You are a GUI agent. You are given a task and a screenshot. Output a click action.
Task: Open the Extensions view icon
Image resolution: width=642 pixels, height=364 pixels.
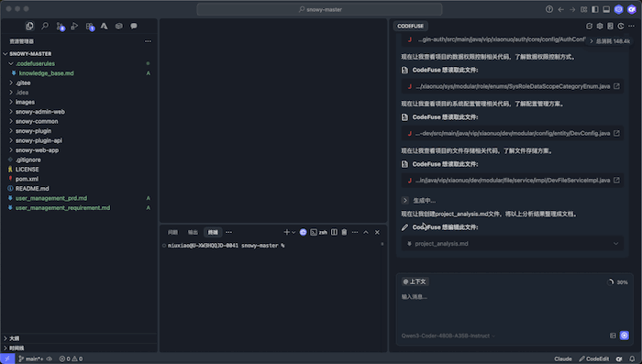(90, 27)
